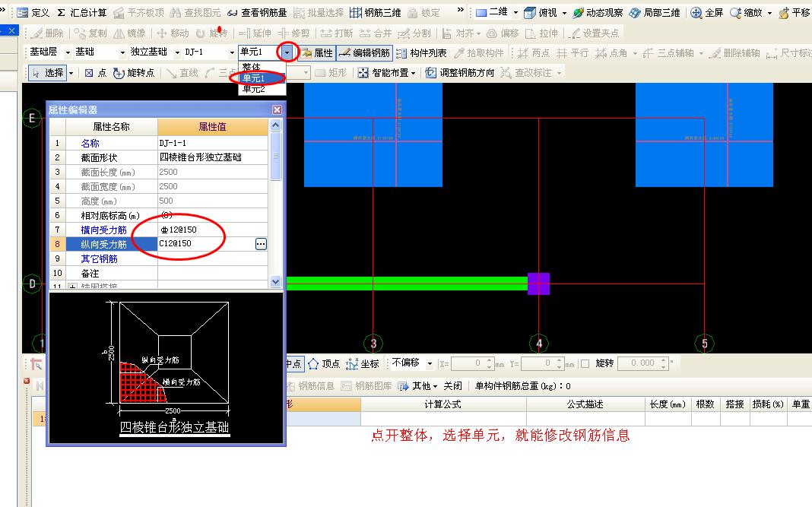Click 调整钢筋方向 adjust rebar direction
The image size is (812, 507).
(460, 73)
